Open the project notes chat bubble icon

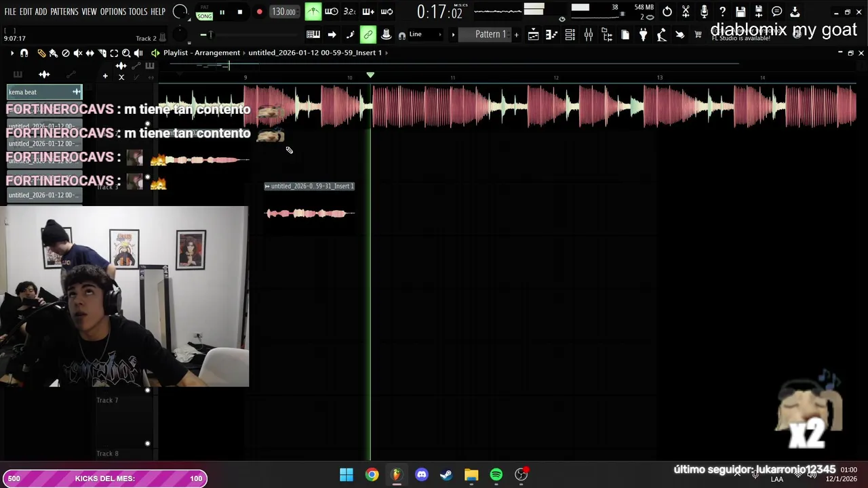pyautogui.click(x=777, y=12)
